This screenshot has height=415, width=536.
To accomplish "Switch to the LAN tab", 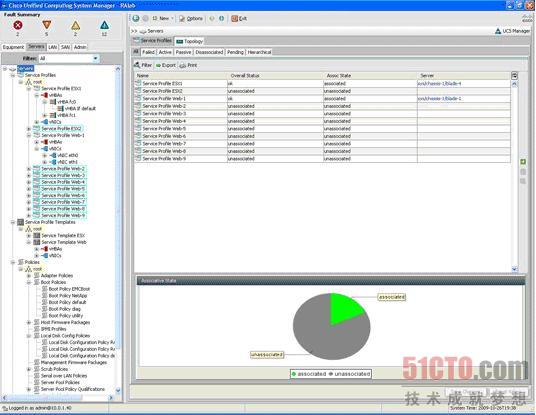I will pyautogui.click(x=52, y=47).
